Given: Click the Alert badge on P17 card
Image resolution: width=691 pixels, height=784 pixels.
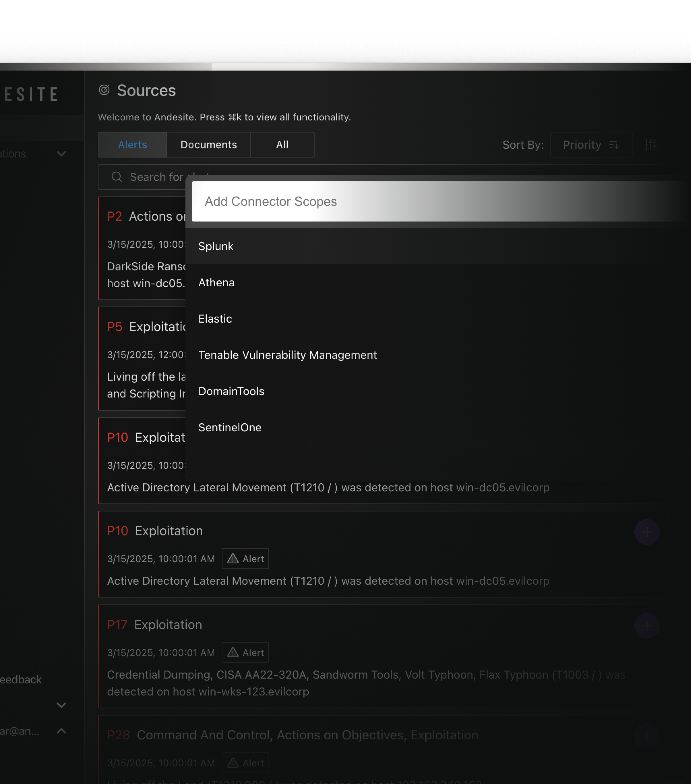Looking at the screenshot, I should pos(245,652).
